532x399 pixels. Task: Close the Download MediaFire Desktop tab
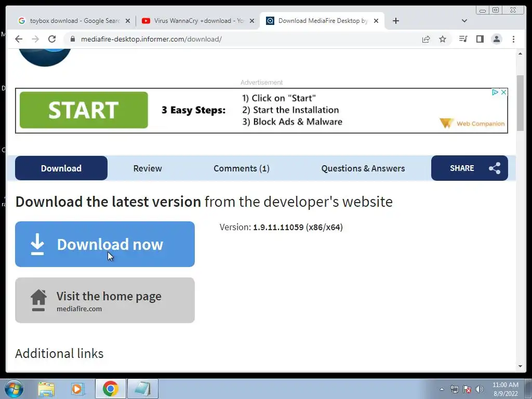[376, 21]
